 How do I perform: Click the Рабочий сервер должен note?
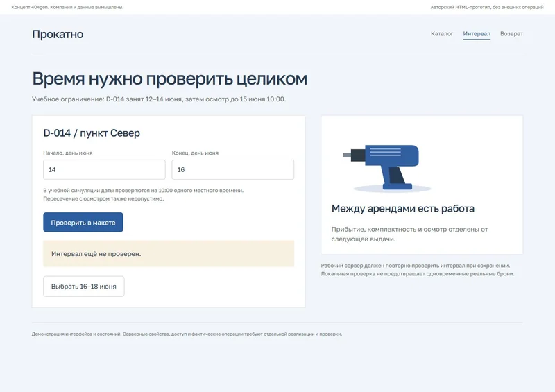click(x=418, y=269)
